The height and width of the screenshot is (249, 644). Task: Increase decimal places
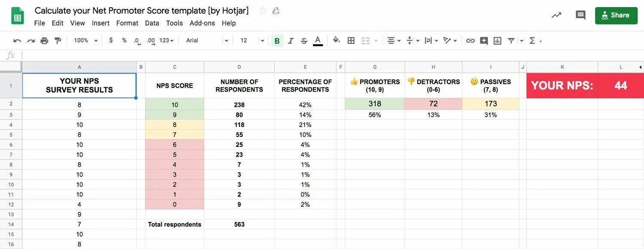pos(151,40)
